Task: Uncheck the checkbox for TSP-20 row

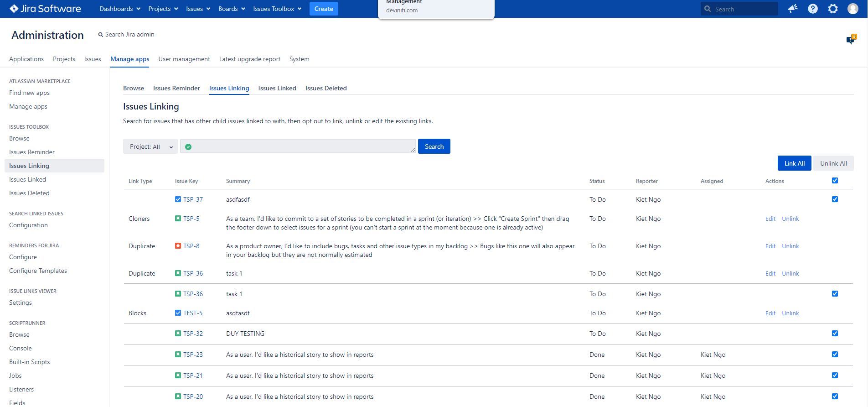Action: [x=835, y=397]
